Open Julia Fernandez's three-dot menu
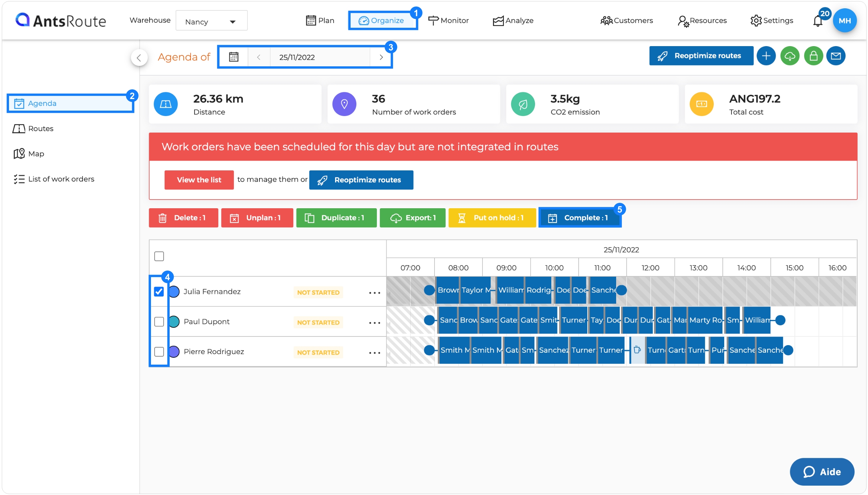This screenshot has width=868, height=495. point(375,293)
